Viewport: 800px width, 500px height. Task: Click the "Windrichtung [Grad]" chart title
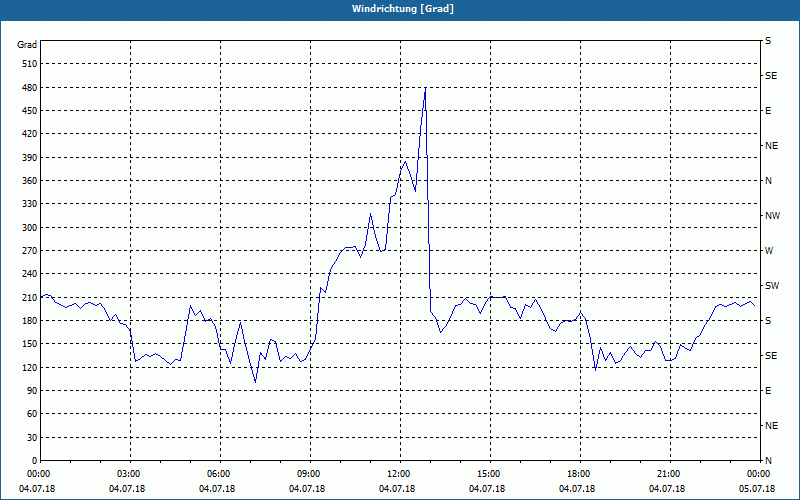click(403, 9)
